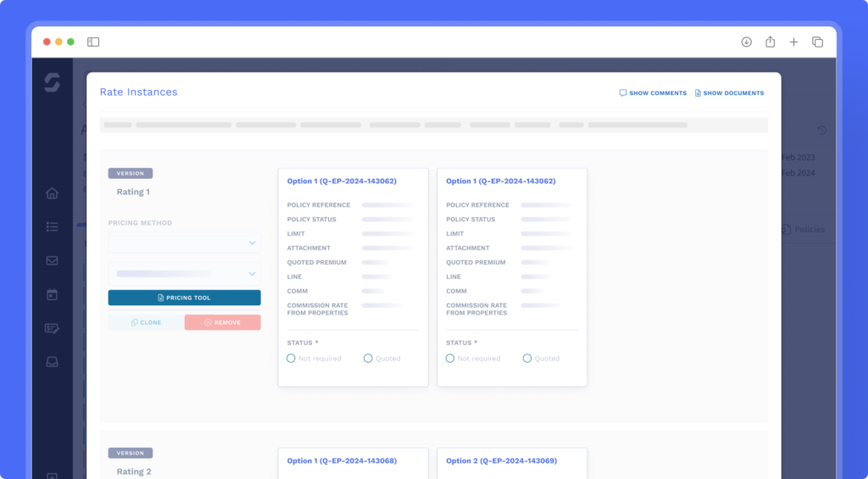The image size is (868, 479).
Task: Click the browser sidebar toggle icon
Action: pos(93,42)
